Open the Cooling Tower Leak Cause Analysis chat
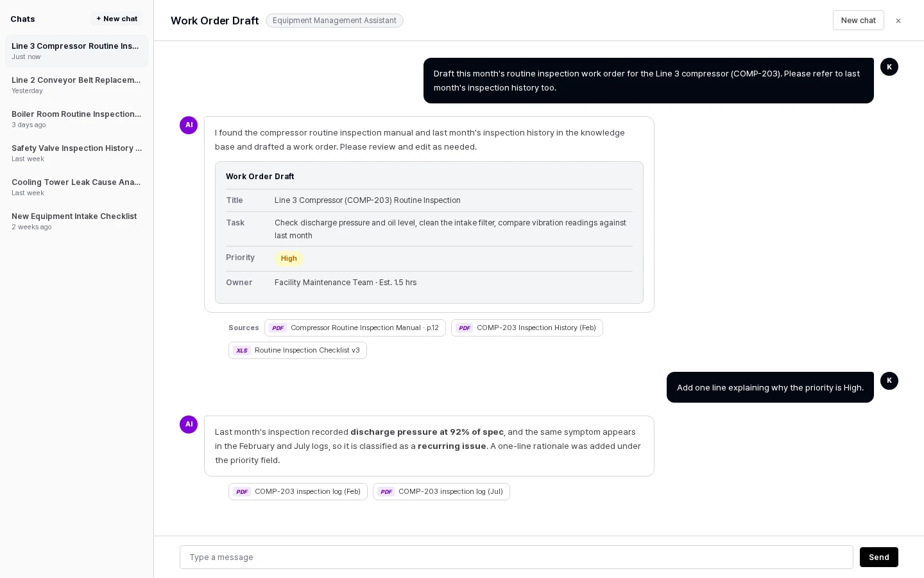 pyautogui.click(x=76, y=187)
